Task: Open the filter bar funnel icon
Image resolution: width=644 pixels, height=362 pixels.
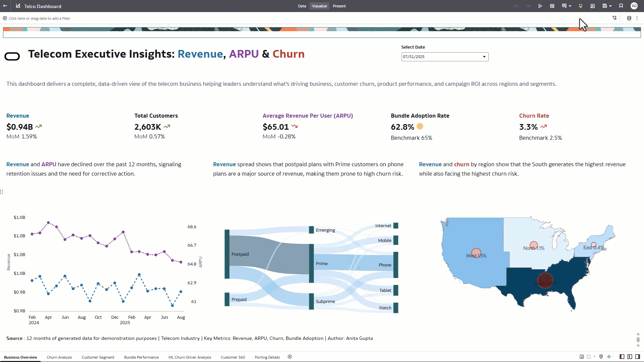Action: pos(615,18)
